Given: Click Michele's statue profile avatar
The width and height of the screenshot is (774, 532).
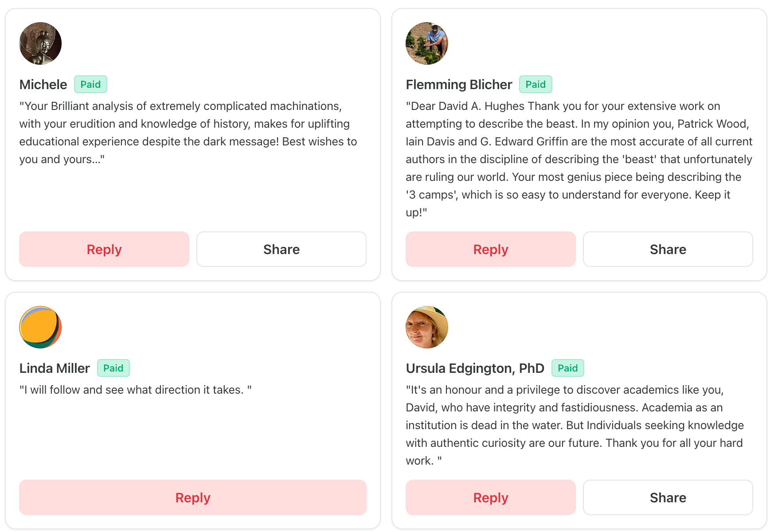Looking at the screenshot, I should [40, 43].
